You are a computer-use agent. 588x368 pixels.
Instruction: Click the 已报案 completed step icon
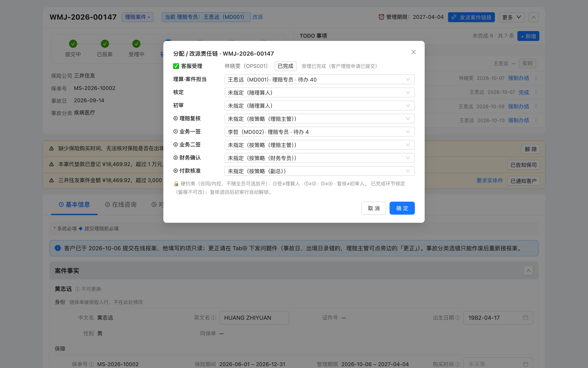pos(105,44)
